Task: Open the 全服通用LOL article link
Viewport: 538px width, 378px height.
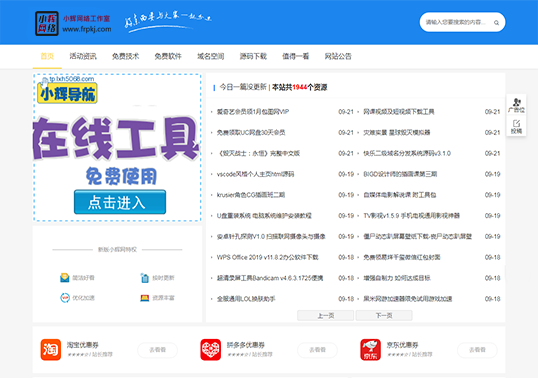Action: click(246, 299)
